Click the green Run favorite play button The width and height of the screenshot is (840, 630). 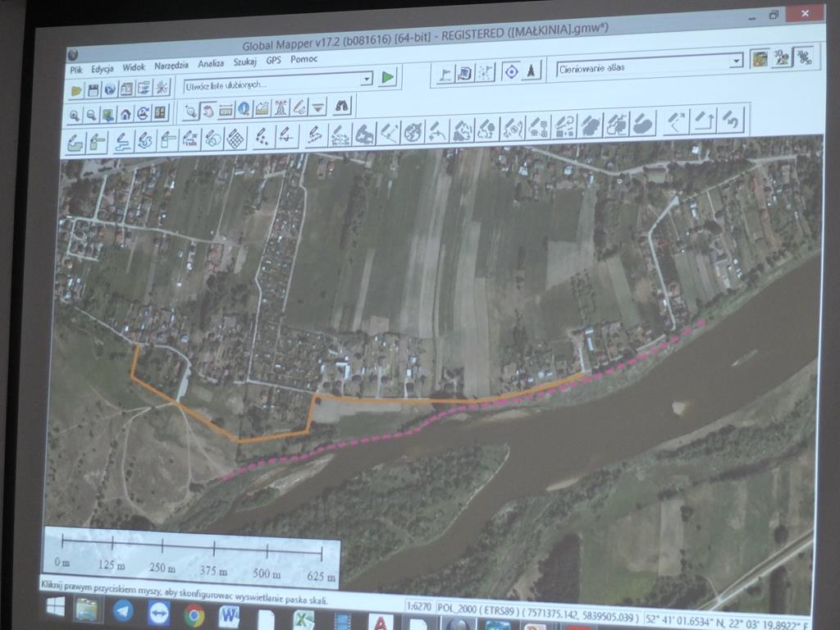click(x=387, y=77)
